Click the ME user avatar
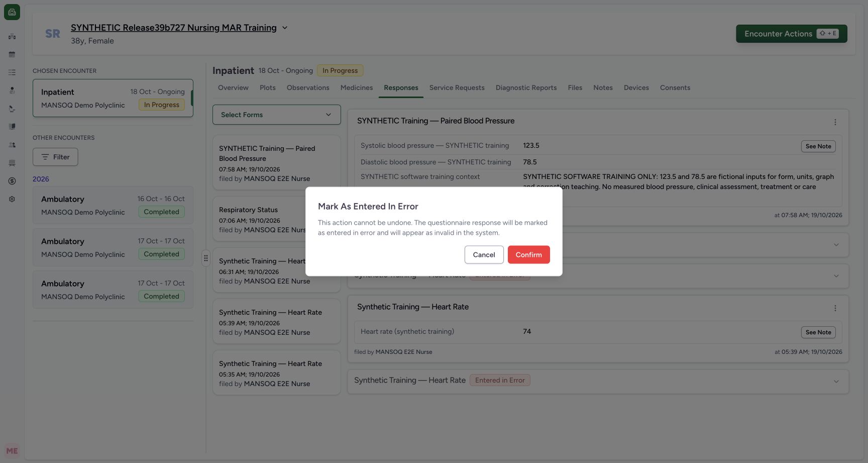Image resolution: width=868 pixels, height=463 pixels. [12, 451]
